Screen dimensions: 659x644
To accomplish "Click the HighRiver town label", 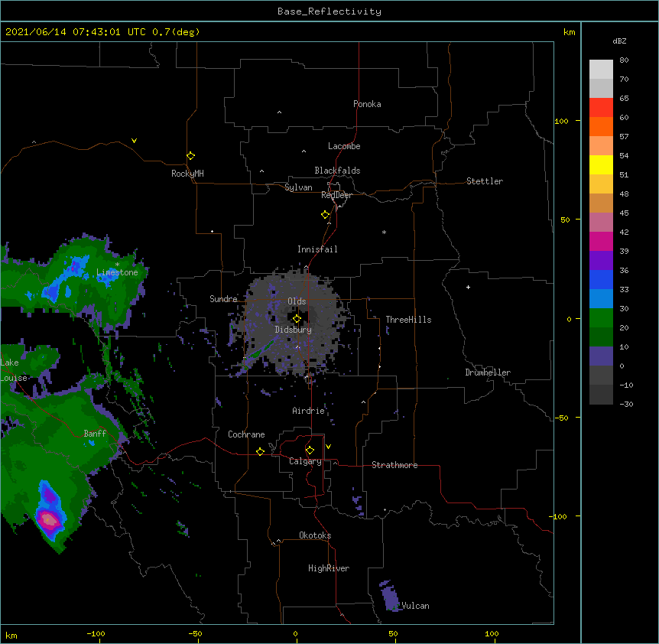I will (x=329, y=568).
